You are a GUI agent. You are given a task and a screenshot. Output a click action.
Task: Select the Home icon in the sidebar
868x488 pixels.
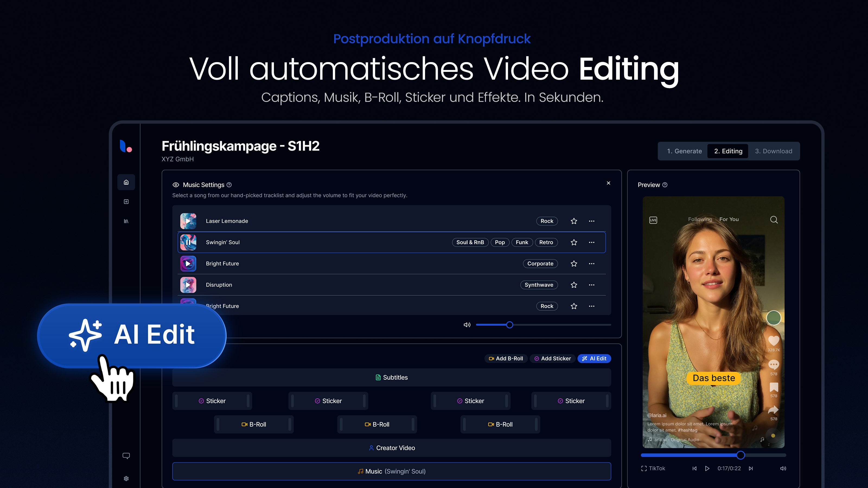coord(126,182)
